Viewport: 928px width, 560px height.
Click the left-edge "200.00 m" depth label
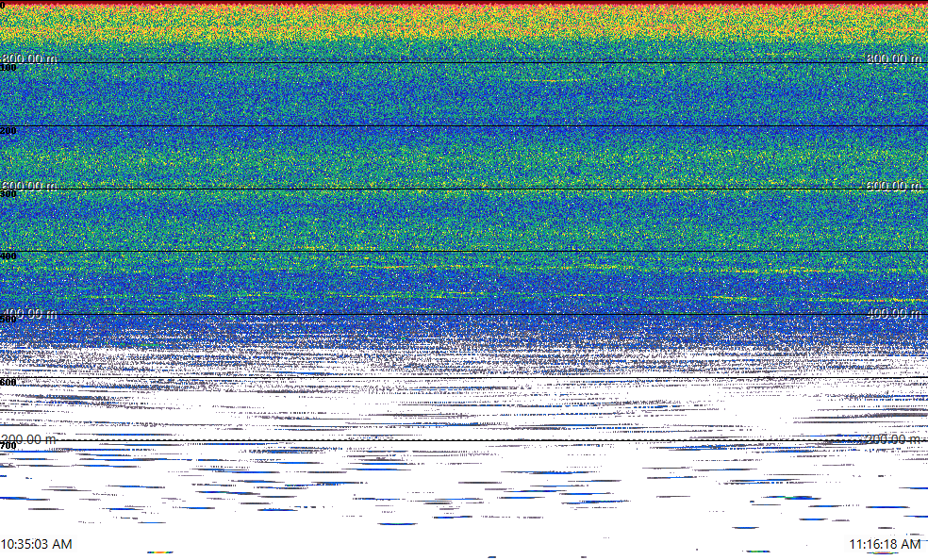point(29,439)
